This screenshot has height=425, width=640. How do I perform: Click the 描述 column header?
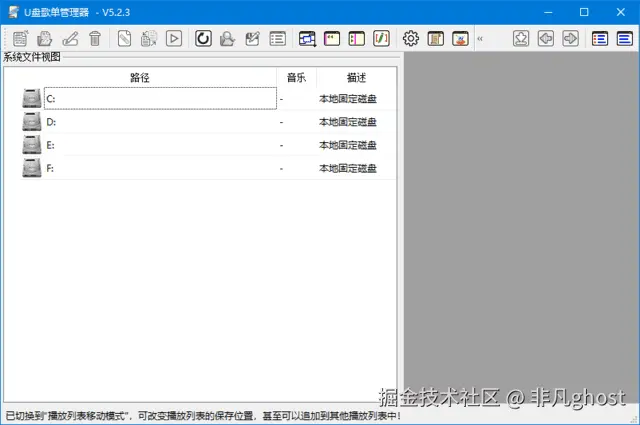(x=356, y=78)
